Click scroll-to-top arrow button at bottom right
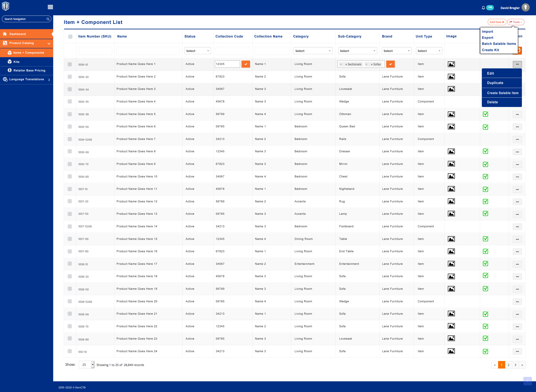This screenshot has height=392, width=536. (527, 381)
